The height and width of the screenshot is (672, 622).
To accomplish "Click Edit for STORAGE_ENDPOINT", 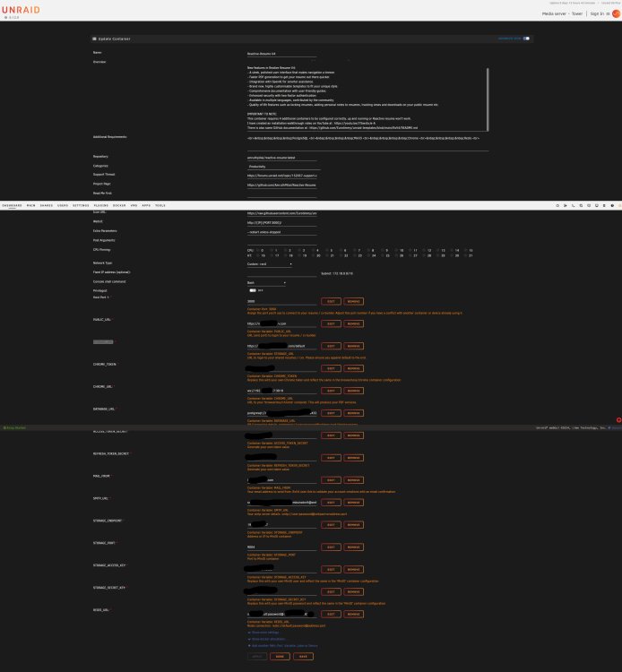I will pos(331,524).
